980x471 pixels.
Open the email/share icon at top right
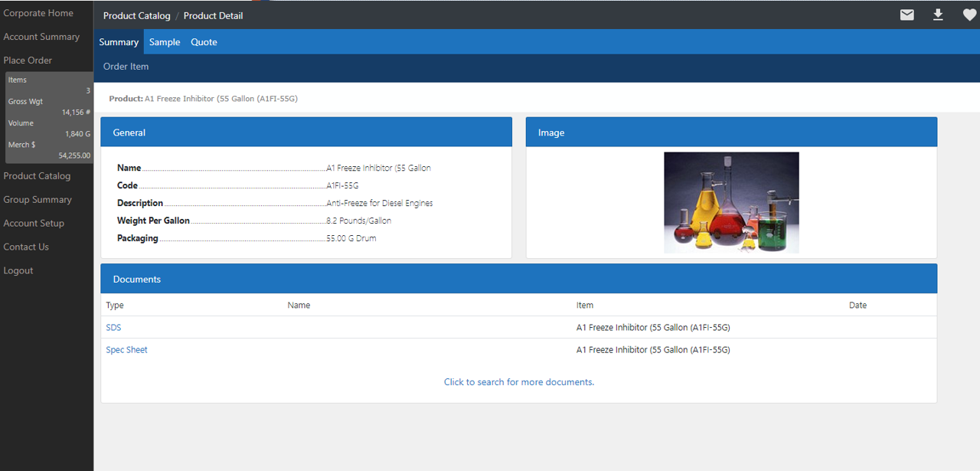coord(906,15)
